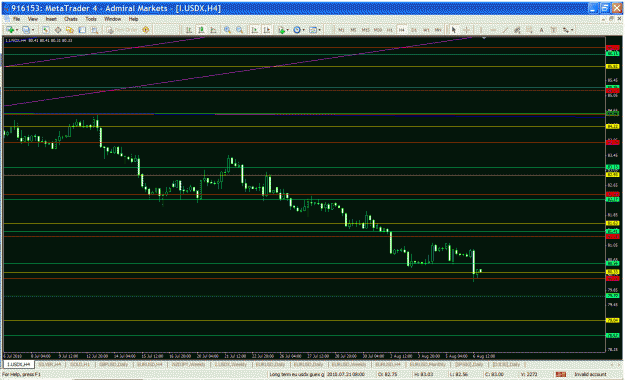Click the New Chart toolbar icon
The width and height of the screenshot is (625, 380).
[10, 30]
